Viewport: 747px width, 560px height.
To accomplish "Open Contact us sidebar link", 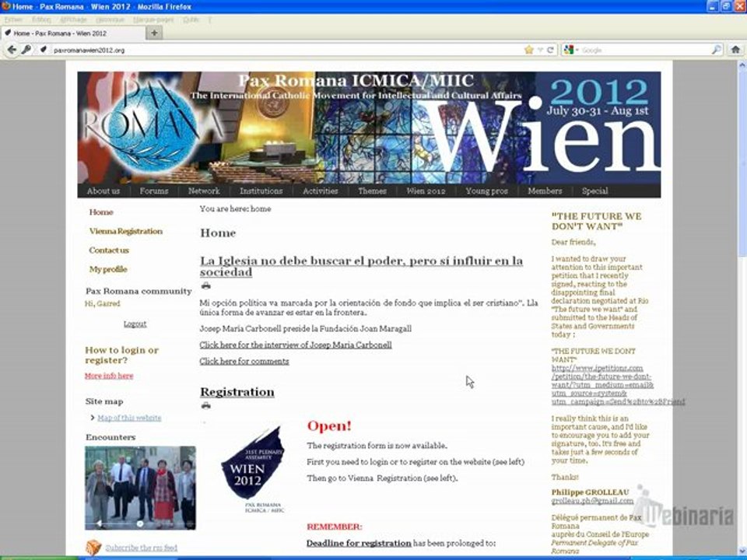I will point(109,250).
